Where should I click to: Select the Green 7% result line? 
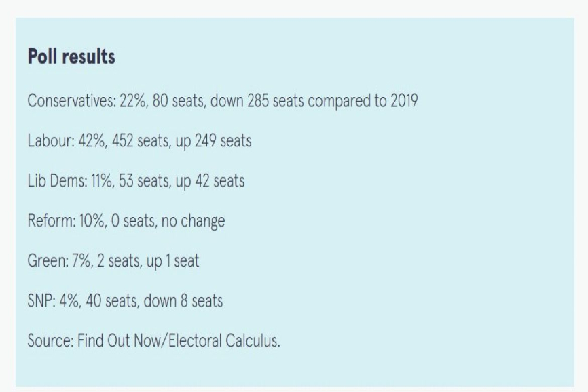[113, 261]
